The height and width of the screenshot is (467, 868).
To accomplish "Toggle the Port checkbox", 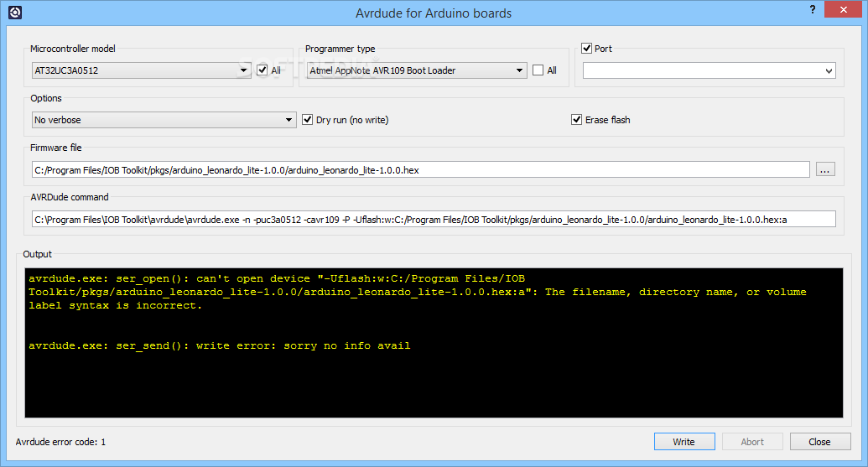I will [587, 49].
